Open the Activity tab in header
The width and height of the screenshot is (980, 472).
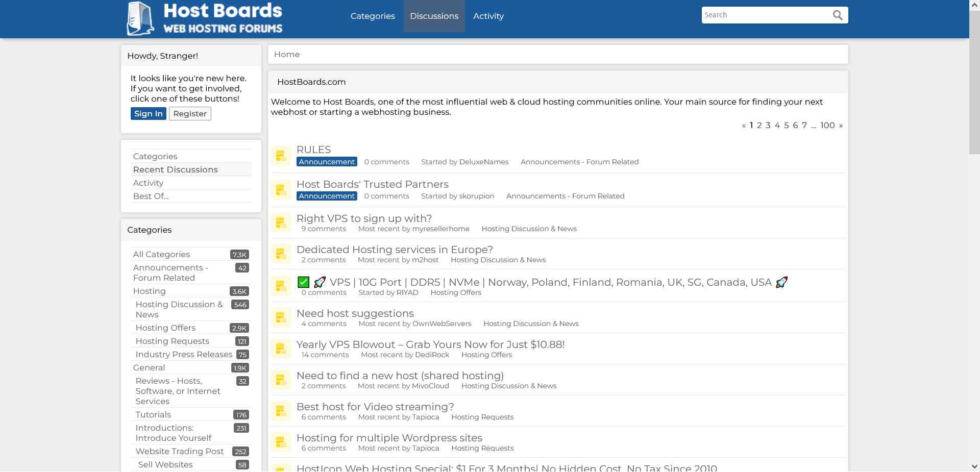488,16
